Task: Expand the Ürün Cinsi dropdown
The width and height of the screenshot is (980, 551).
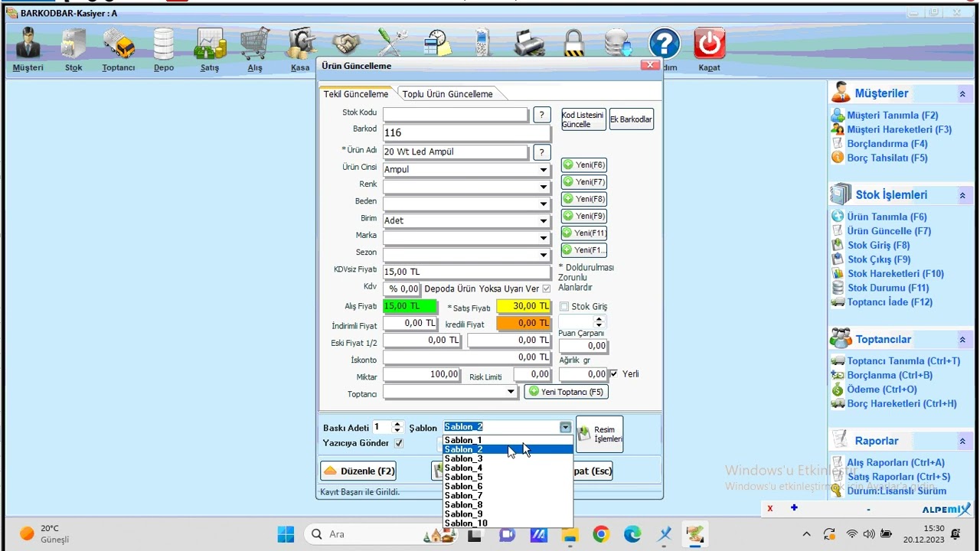Action: pos(543,170)
